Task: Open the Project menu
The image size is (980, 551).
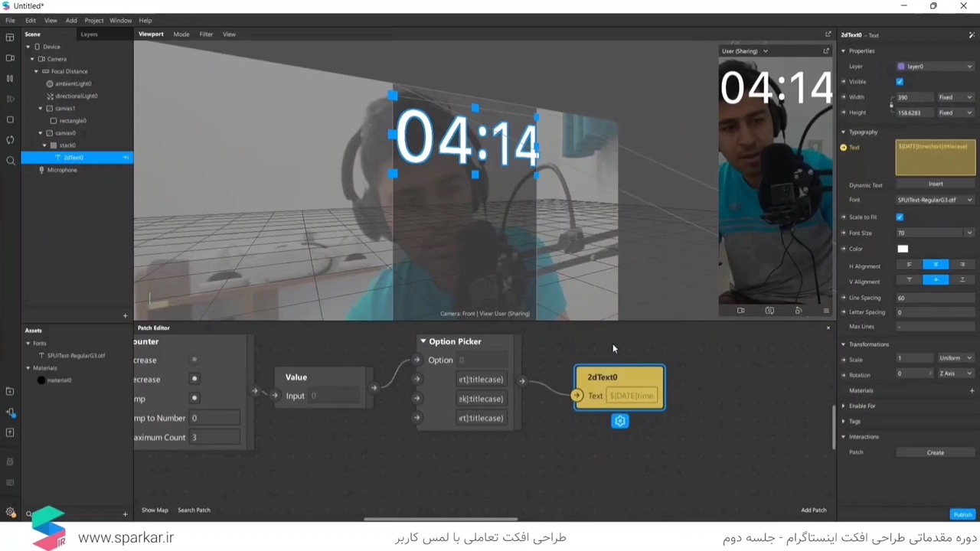Action: 93,21
